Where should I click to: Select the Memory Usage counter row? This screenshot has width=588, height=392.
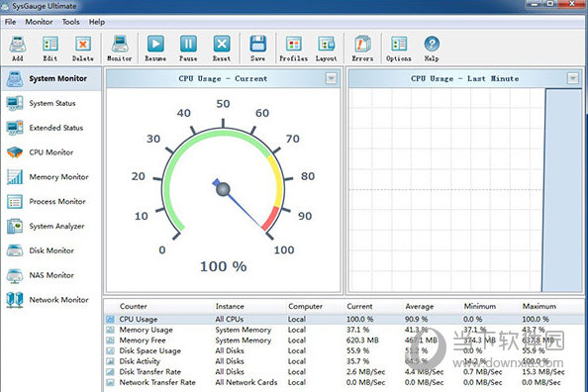[x=344, y=330]
